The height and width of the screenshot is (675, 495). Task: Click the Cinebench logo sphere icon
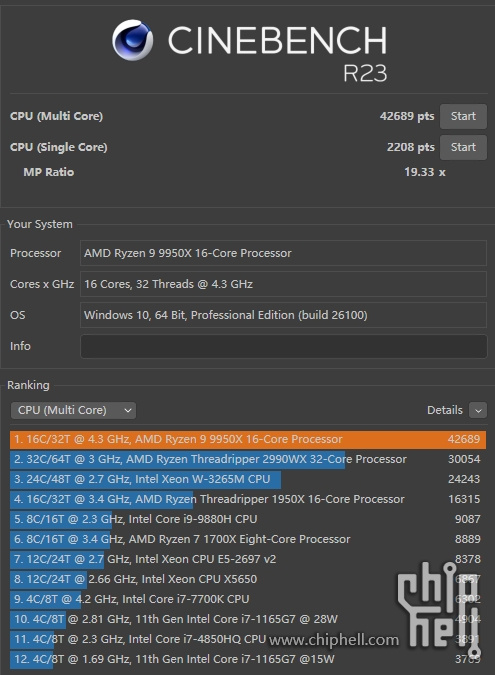pos(133,40)
